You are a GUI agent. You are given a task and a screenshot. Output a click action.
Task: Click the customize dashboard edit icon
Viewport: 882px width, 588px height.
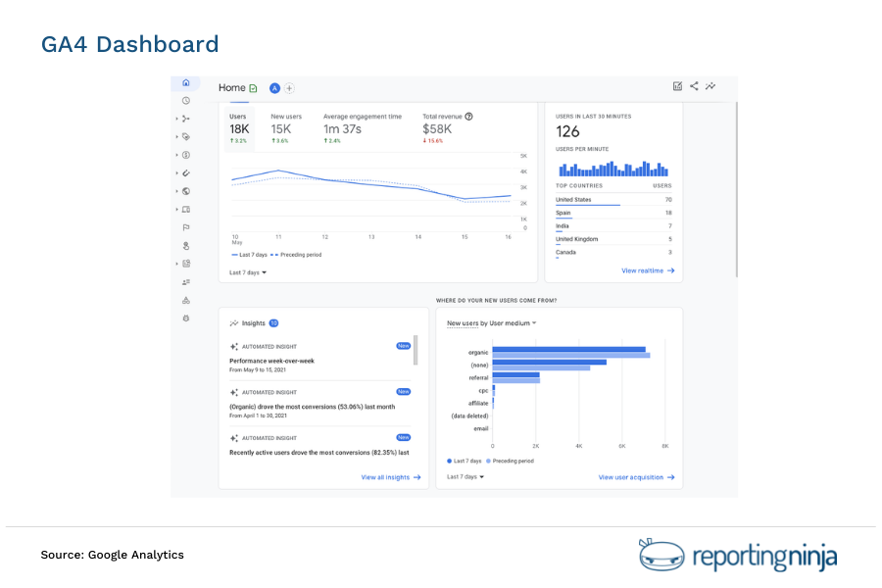click(677, 85)
